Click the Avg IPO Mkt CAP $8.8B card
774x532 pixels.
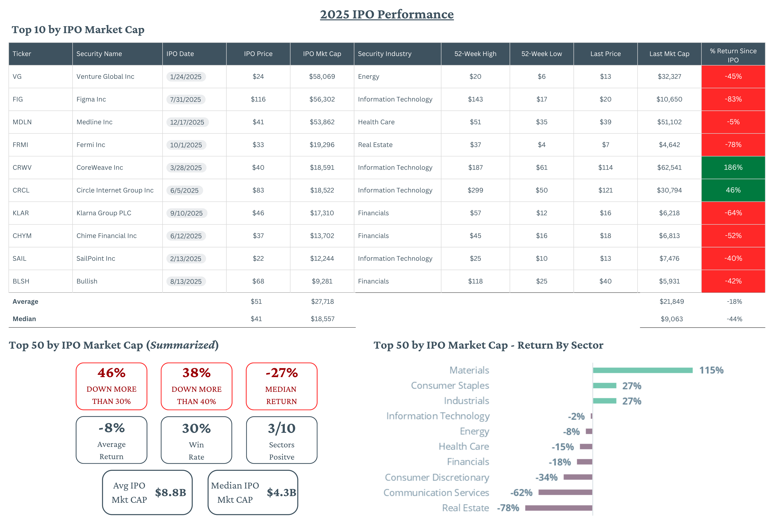pos(147,493)
